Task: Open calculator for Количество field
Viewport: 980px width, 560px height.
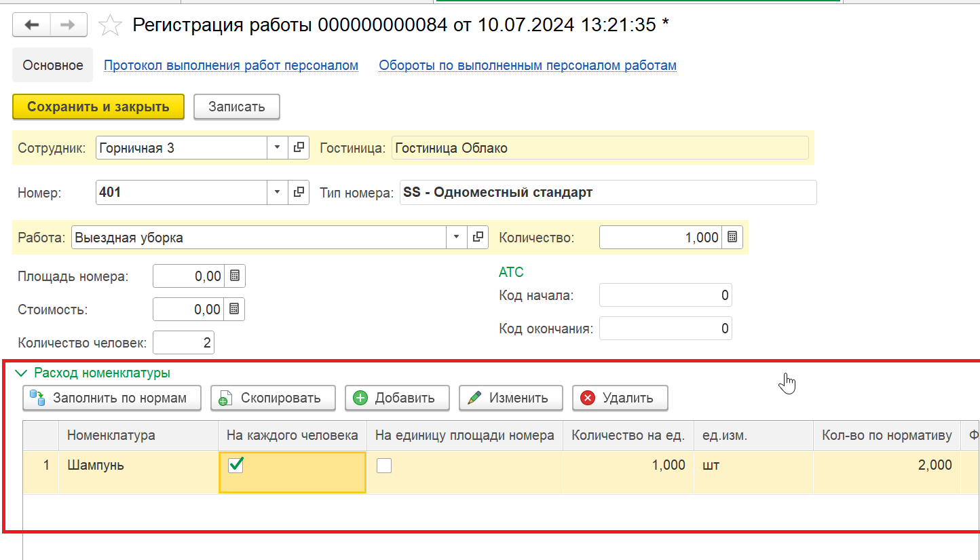Action: (x=732, y=238)
